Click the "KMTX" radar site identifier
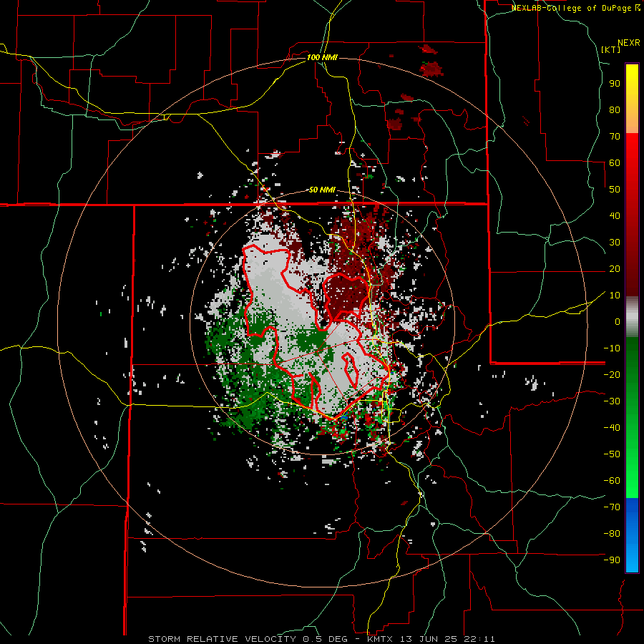Viewport: 644px width, 644px height. click(381, 639)
